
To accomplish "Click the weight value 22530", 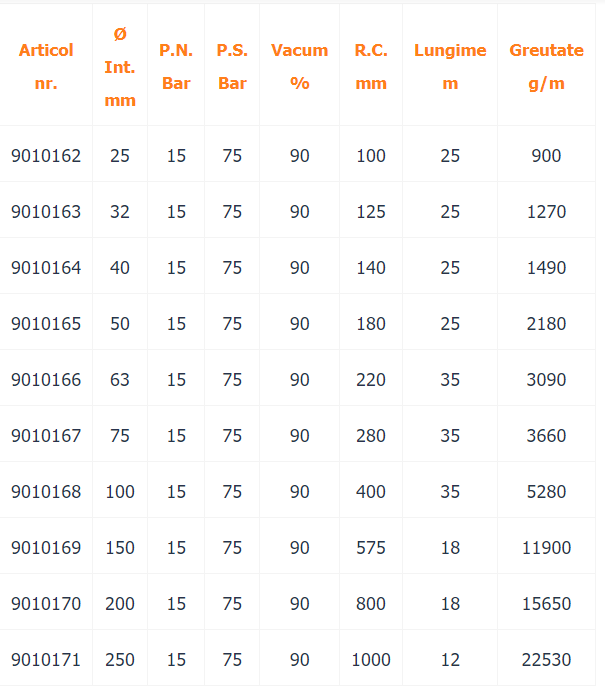I will pos(546,660).
